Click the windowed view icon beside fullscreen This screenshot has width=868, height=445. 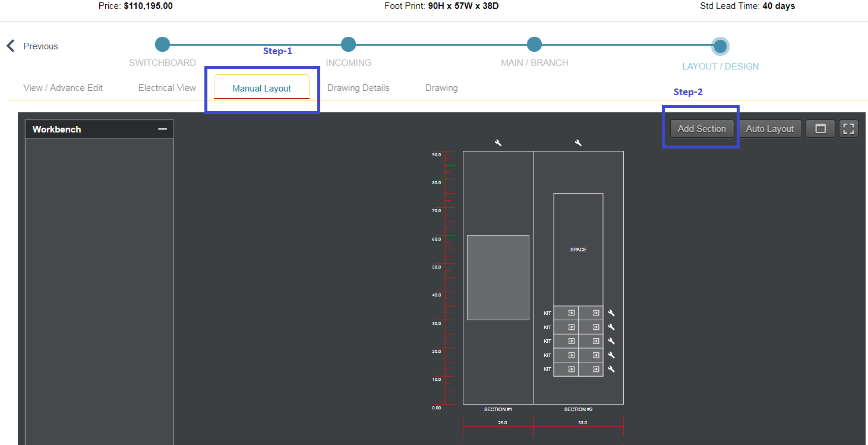820,128
